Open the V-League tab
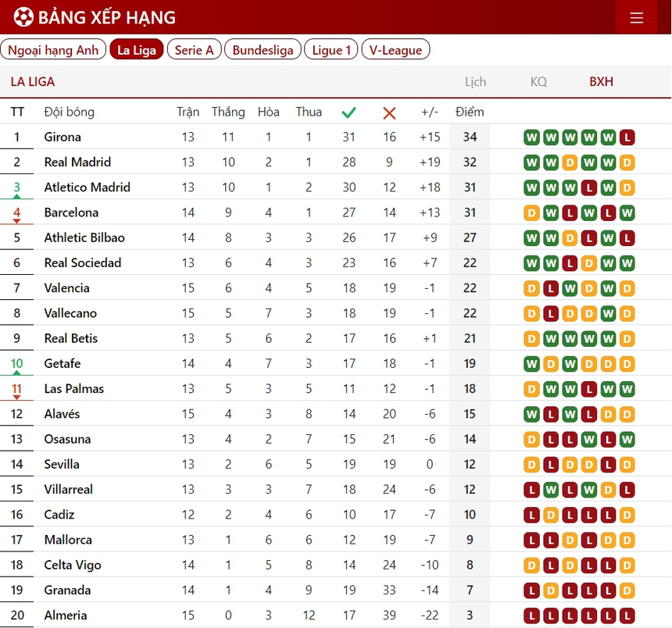 395,50
